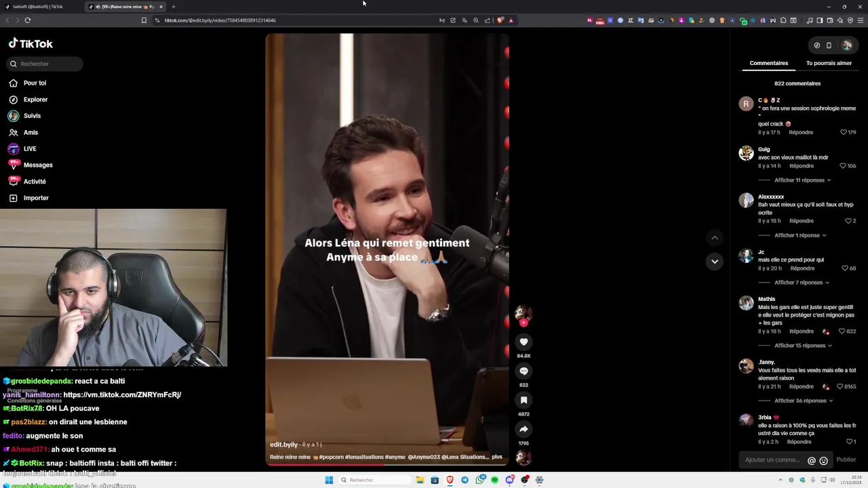The image size is (868, 488).
Task: Open the browser hamburger menu
Action: click(x=860, y=20)
